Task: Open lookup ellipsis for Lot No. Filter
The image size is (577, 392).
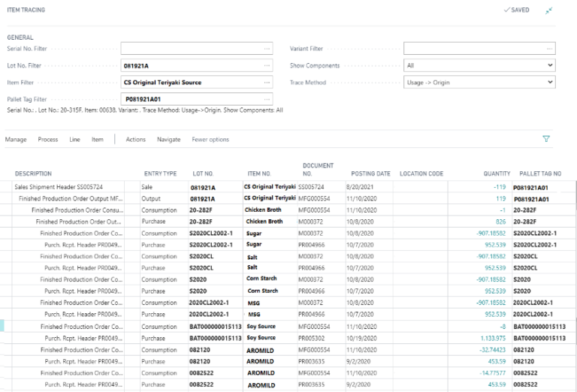Action: [x=267, y=65]
